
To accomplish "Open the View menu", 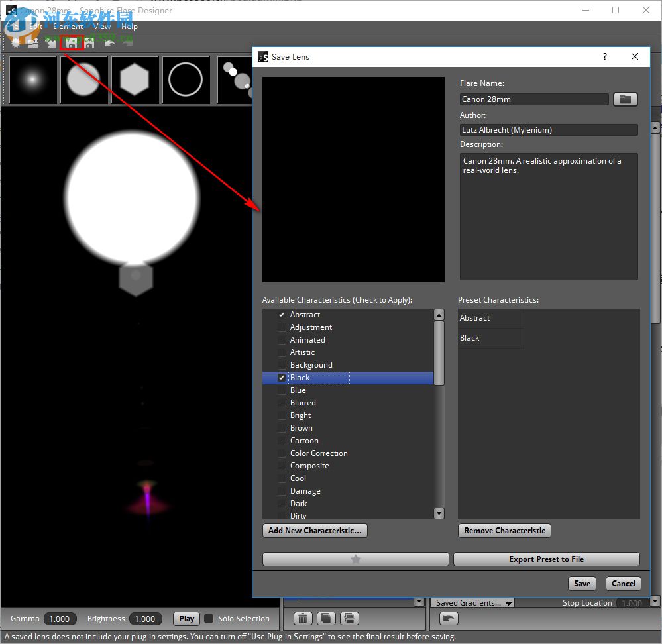I will tap(102, 27).
